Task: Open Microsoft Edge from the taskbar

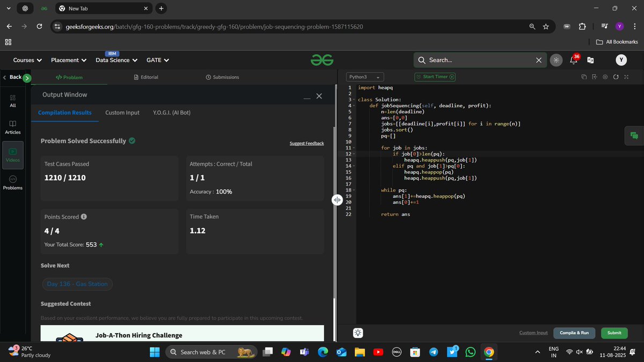Action: pyautogui.click(x=323, y=352)
